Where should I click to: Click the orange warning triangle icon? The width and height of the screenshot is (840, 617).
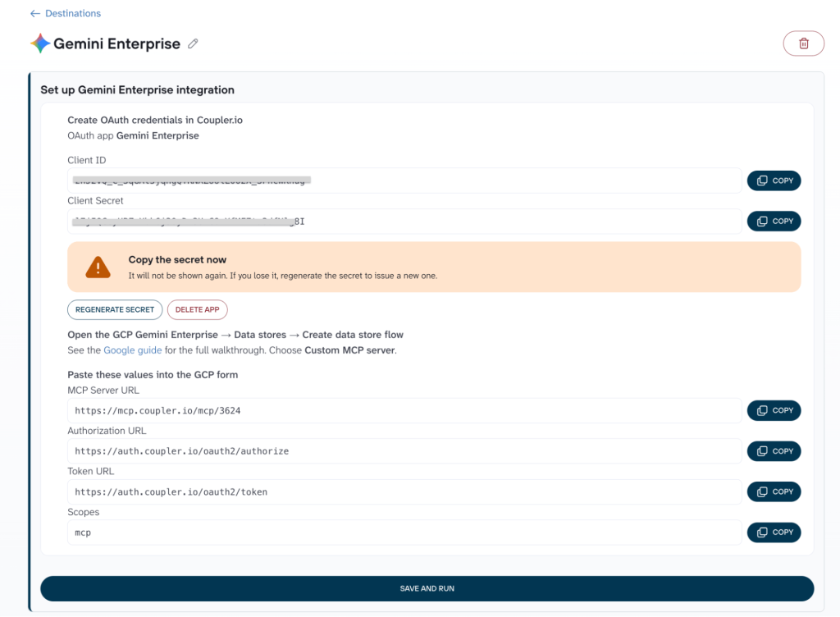pyautogui.click(x=98, y=267)
